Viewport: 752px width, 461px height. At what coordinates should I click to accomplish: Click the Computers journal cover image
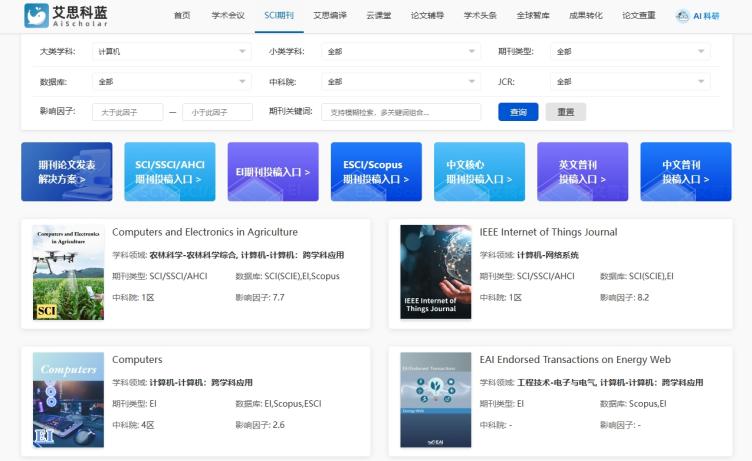pos(68,399)
